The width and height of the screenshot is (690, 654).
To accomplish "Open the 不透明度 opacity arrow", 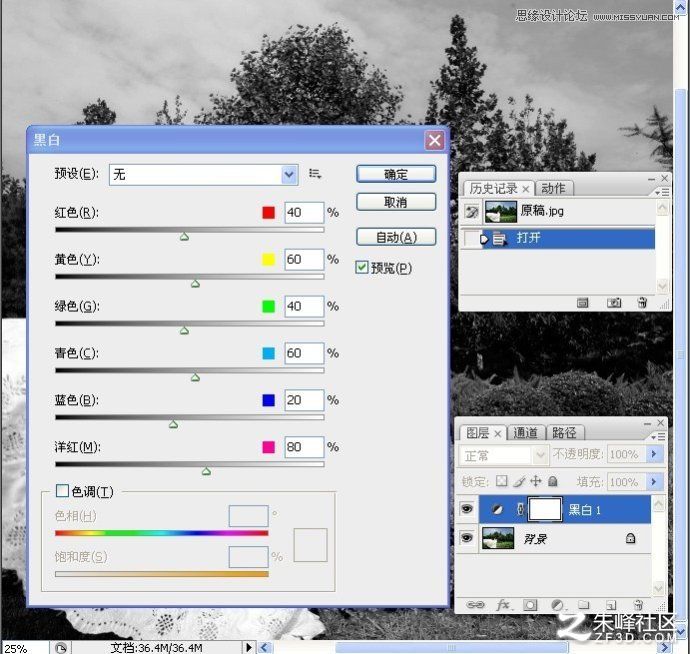I will coord(653,454).
